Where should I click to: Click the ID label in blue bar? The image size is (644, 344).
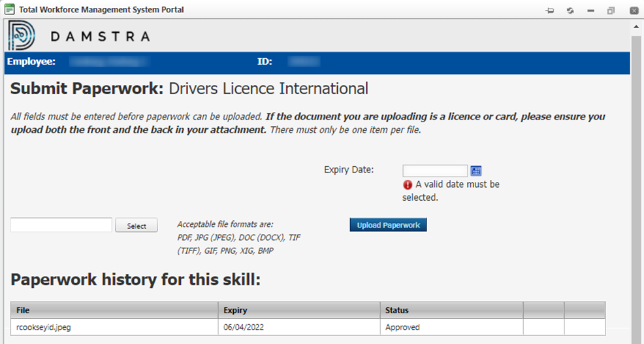click(265, 61)
